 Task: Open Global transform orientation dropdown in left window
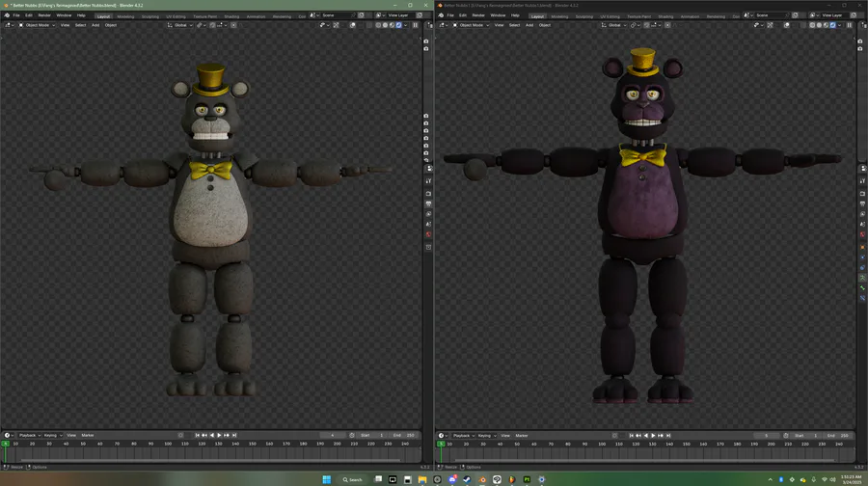[180, 25]
